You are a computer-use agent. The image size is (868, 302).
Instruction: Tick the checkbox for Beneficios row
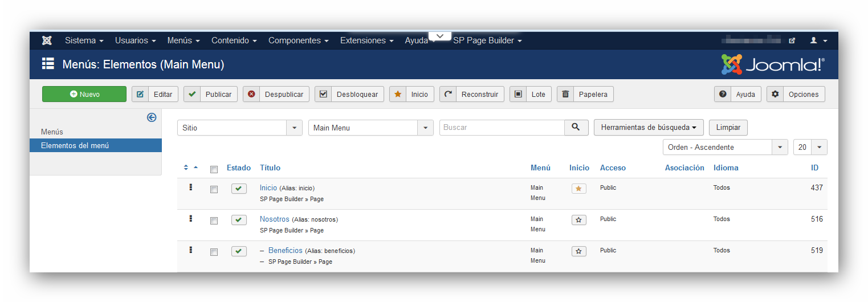click(214, 252)
